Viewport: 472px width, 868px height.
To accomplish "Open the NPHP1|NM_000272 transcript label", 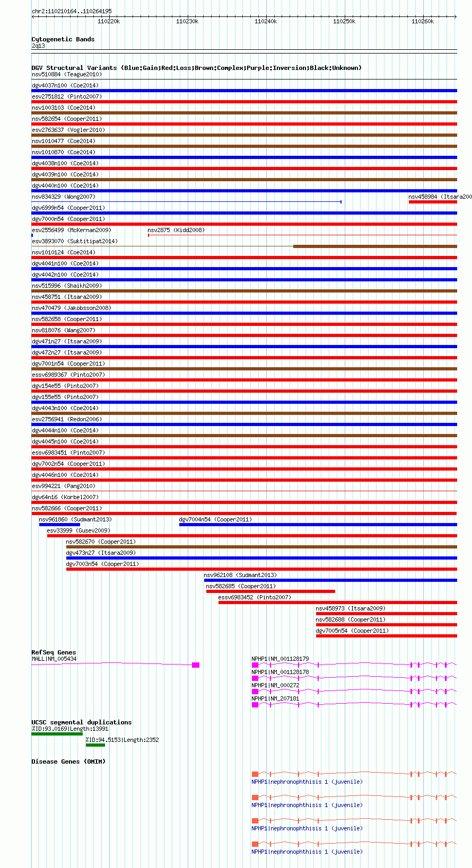I will (x=275, y=685).
